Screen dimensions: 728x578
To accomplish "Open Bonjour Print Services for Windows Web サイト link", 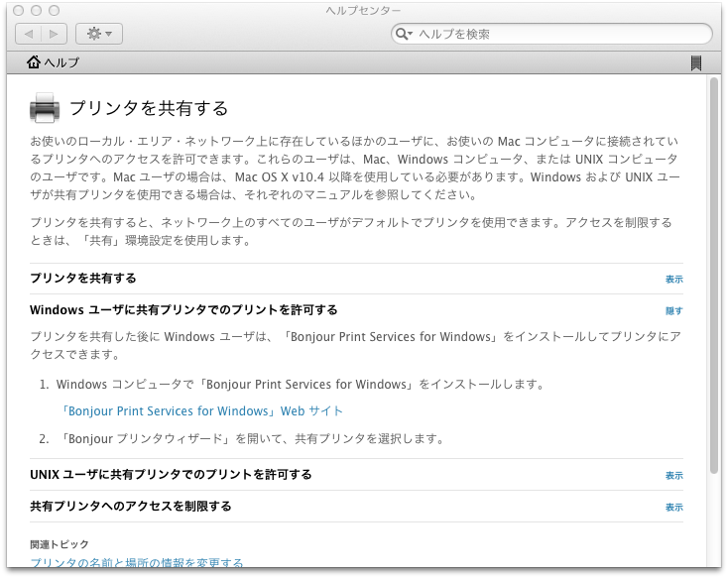I will [x=201, y=410].
